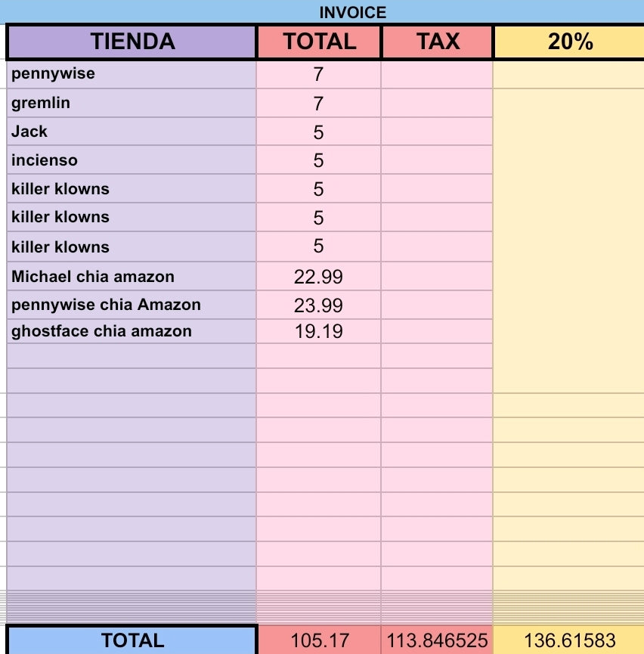Select the TIENDA header cell
Viewport: 644px width, 654px height.
click(x=132, y=42)
